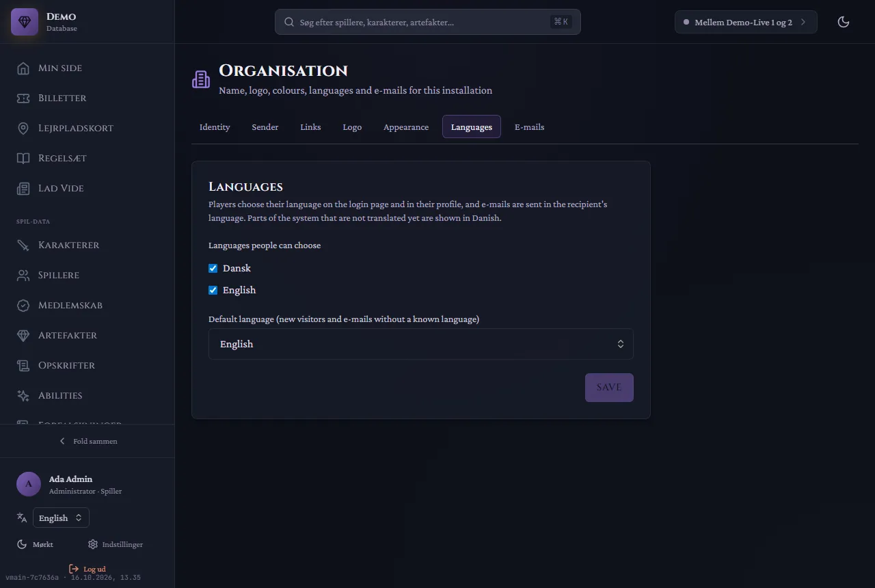The height and width of the screenshot is (588, 875).
Task: Select the Languages tab
Action: [x=472, y=126]
